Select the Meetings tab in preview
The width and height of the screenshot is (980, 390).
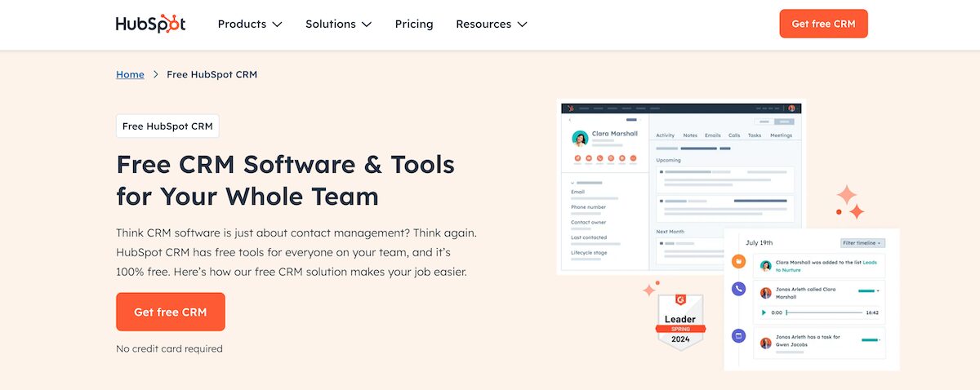point(781,135)
